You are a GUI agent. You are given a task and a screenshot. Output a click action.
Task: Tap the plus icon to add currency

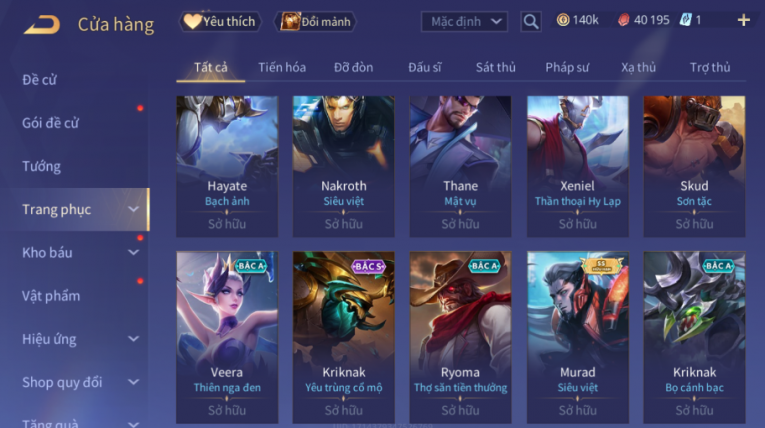pos(744,20)
